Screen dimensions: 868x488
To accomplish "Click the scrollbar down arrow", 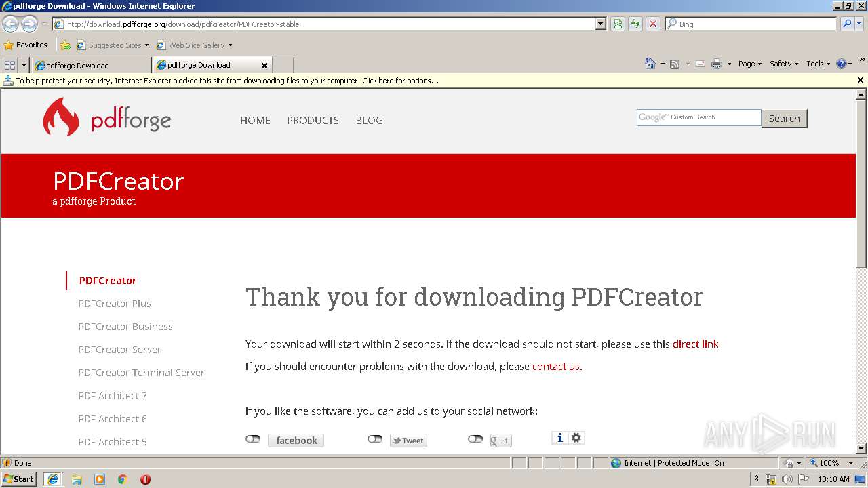I will (861, 449).
